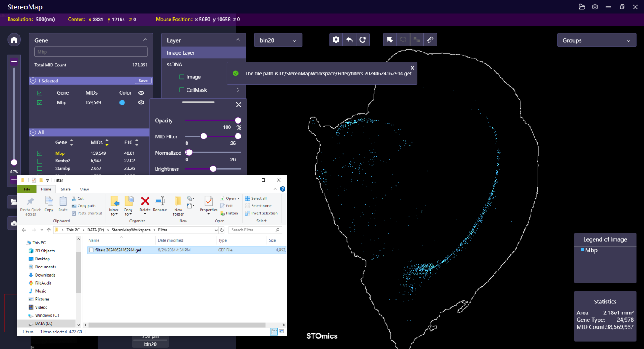The width and height of the screenshot is (644, 349).
Task: Create a New folder in Explorer
Action: click(178, 206)
